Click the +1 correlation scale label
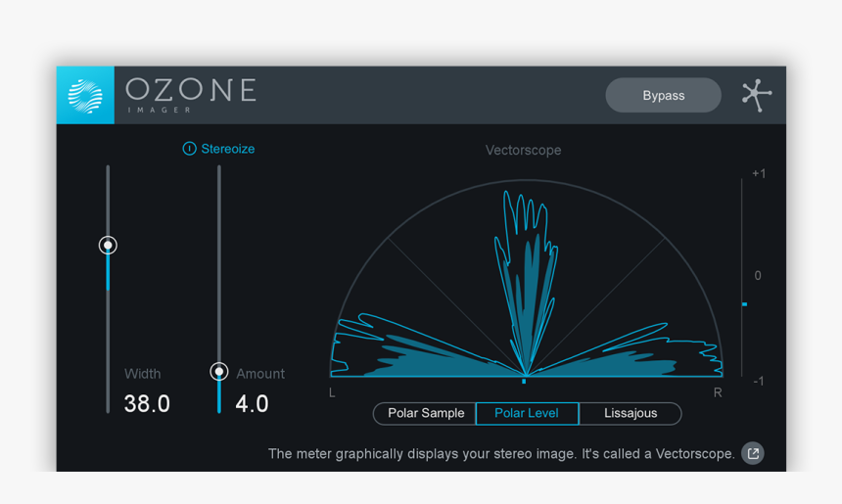Screen dimensions: 842x504 [759, 173]
